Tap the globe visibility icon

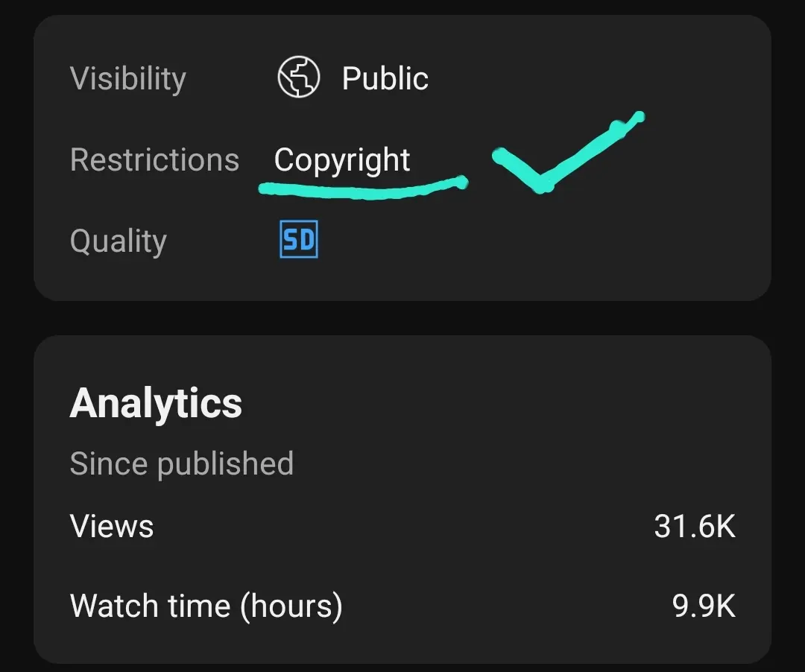click(298, 77)
